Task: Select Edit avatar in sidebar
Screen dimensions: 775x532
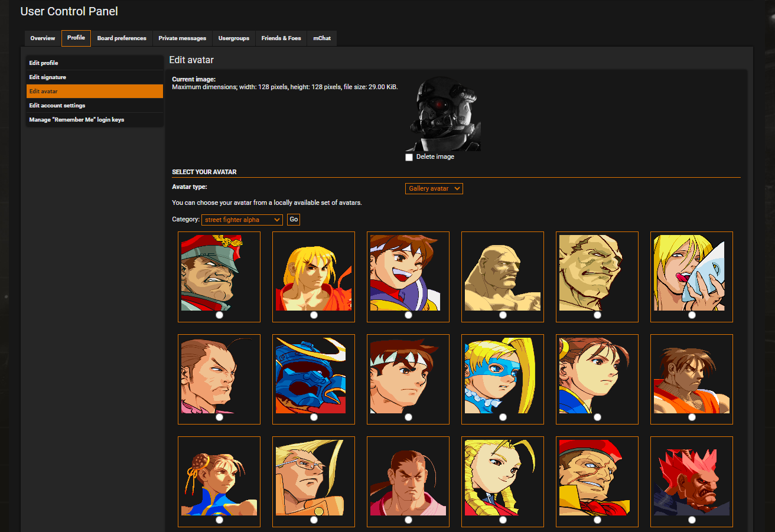Action: [x=95, y=91]
